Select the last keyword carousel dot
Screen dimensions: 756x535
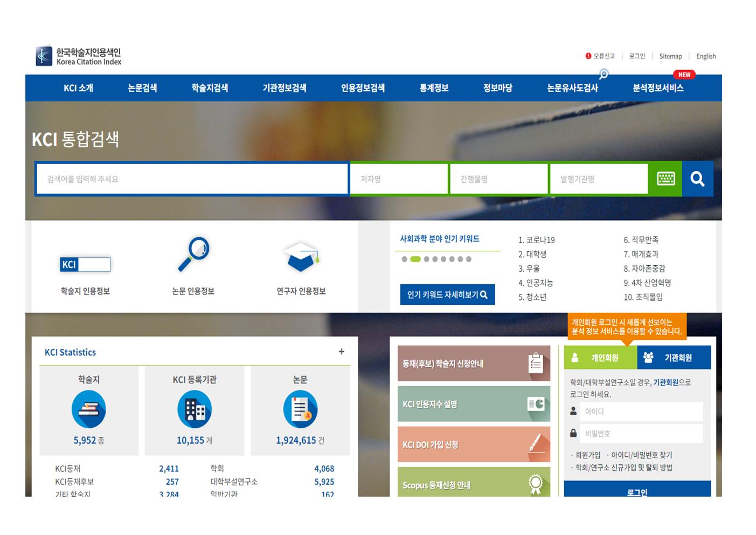tap(469, 259)
